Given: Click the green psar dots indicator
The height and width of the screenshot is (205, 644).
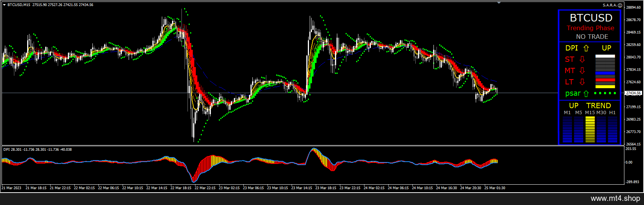Looking at the screenshot, I should 605,93.
